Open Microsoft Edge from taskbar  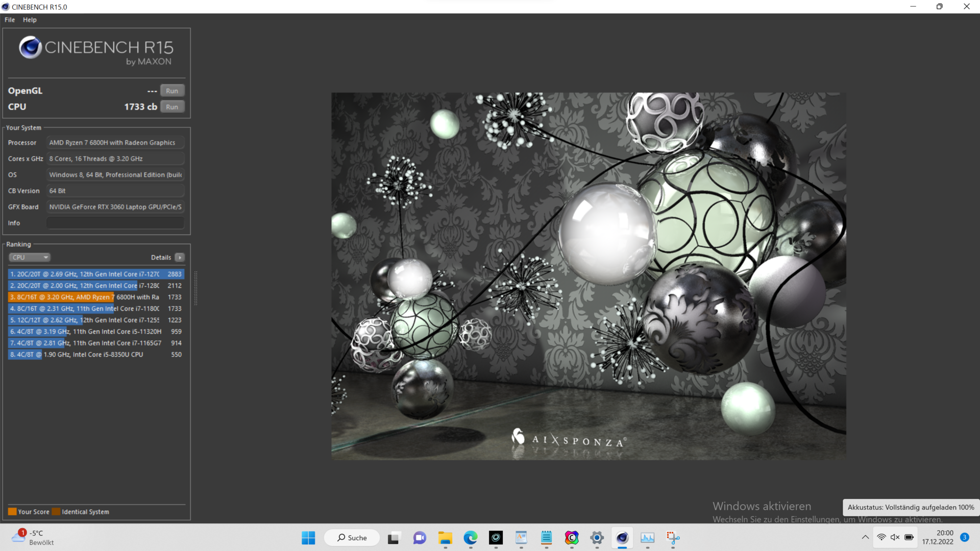pos(470,538)
